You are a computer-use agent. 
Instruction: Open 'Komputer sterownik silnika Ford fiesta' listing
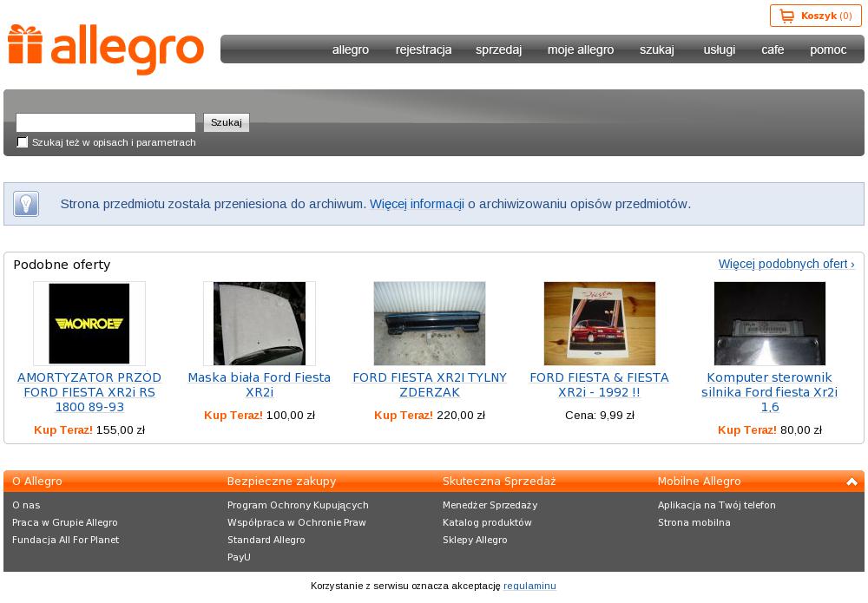[769, 392]
